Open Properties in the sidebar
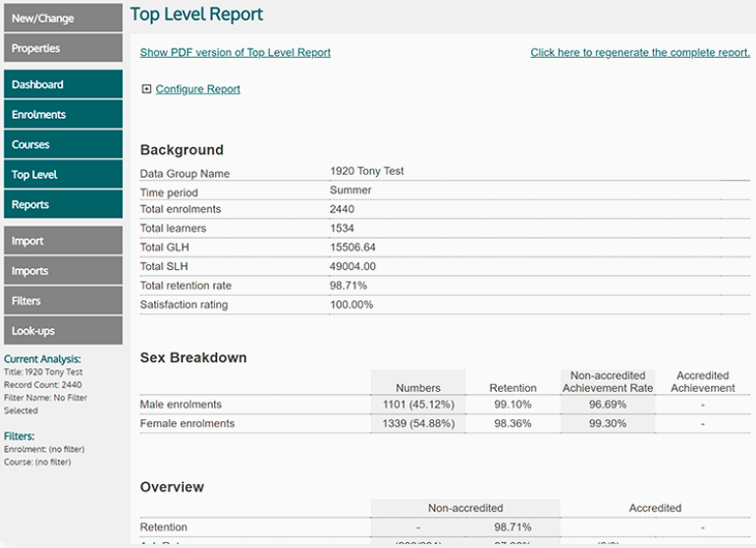 point(63,48)
